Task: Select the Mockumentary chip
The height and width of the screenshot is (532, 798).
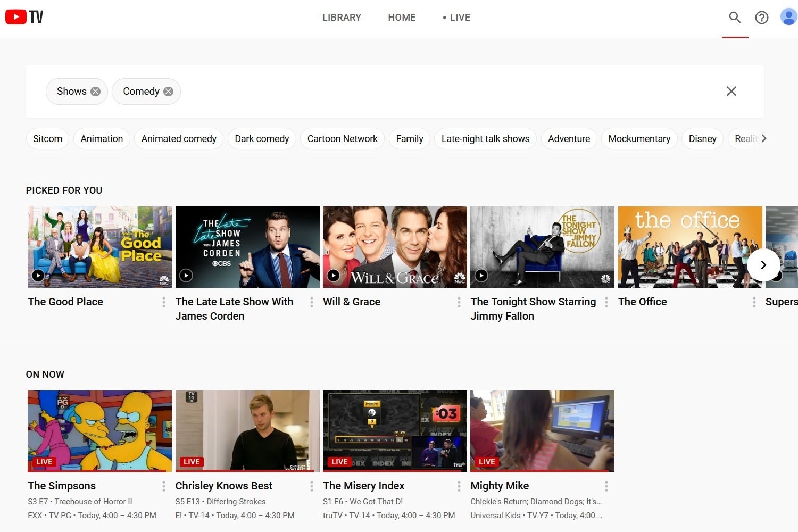Action: pos(639,139)
